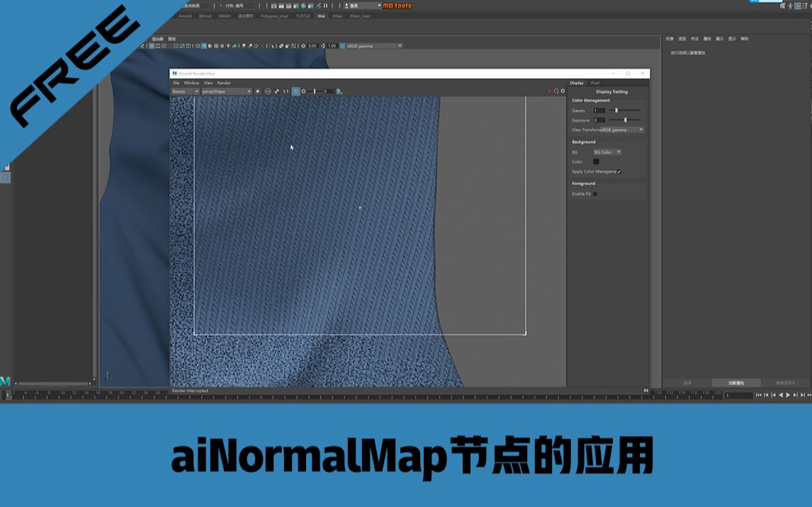Click the 1:1 zoom ratio icon in RenderView
The image size is (812, 507).
tap(285, 93)
